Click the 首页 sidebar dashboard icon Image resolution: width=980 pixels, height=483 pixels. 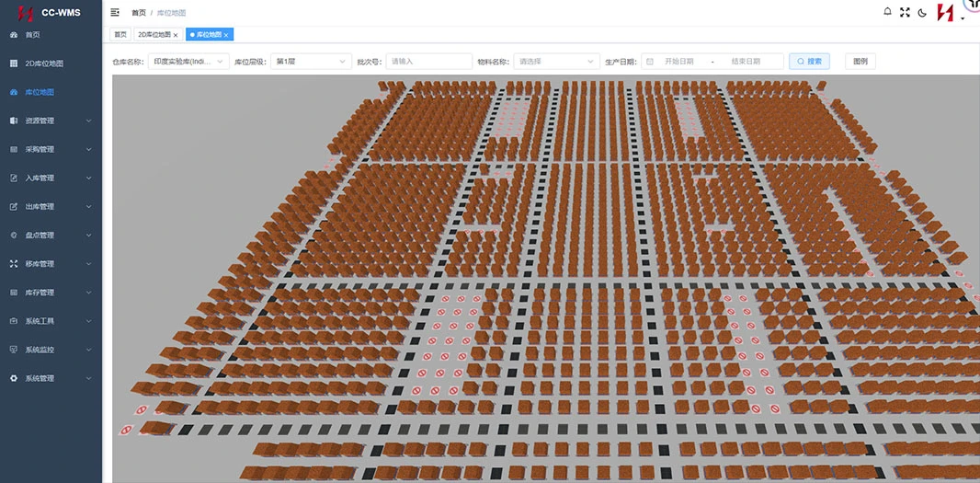coord(14,35)
